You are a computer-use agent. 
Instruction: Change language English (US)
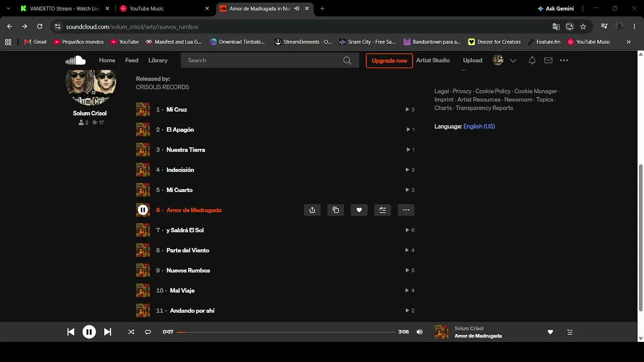point(479,127)
